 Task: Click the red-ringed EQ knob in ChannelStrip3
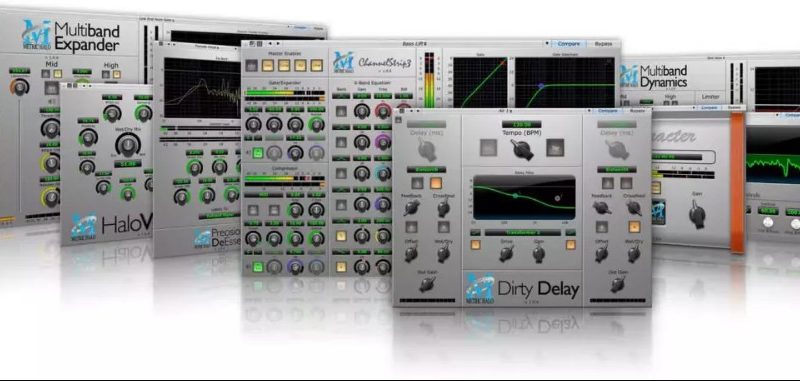pyautogui.click(x=383, y=111)
